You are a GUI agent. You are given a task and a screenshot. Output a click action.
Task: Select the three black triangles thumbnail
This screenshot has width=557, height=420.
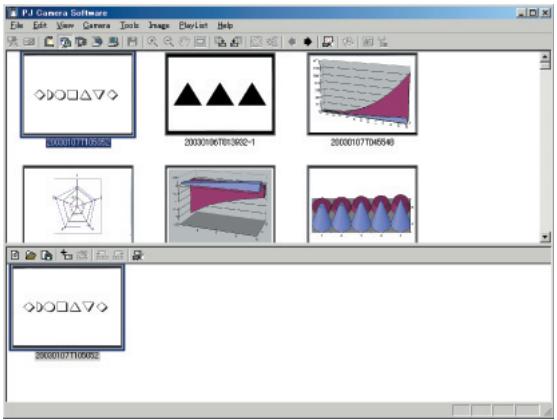click(220, 95)
